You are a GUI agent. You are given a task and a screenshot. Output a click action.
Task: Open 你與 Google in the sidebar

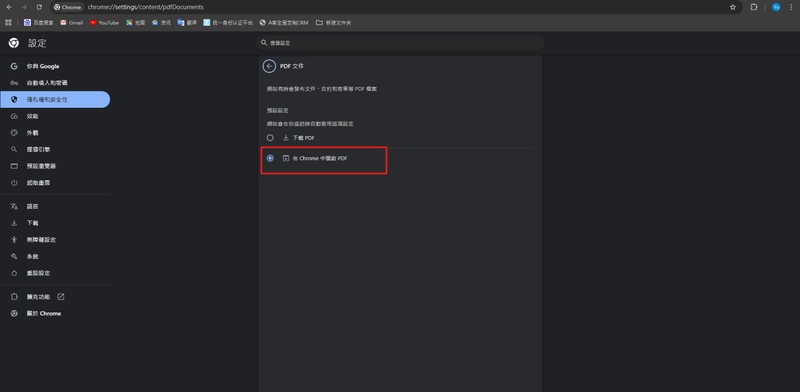(x=55, y=66)
